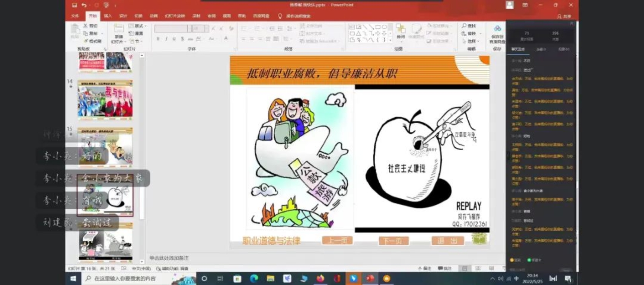Open the Design (设计) tab
This screenshot has height=285, width=644.
[123, 16]
